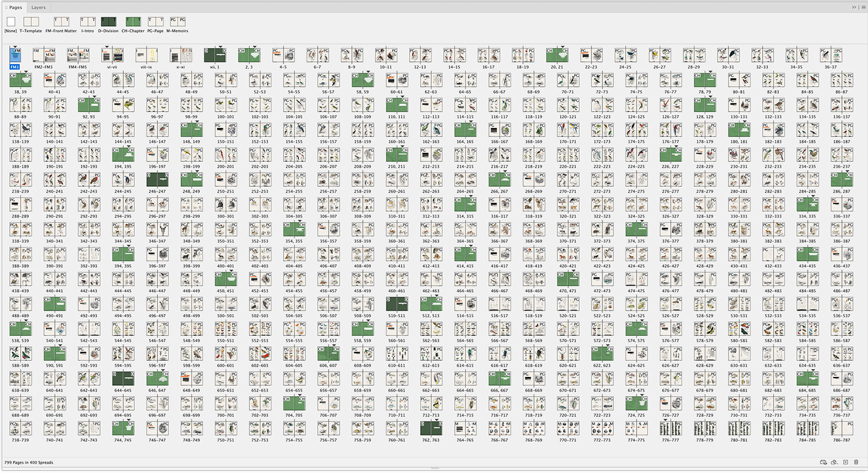This screenshot has width=868, height=473.
Task: Select the 510–511 division spread thumbnail
Action: [396, 304]
